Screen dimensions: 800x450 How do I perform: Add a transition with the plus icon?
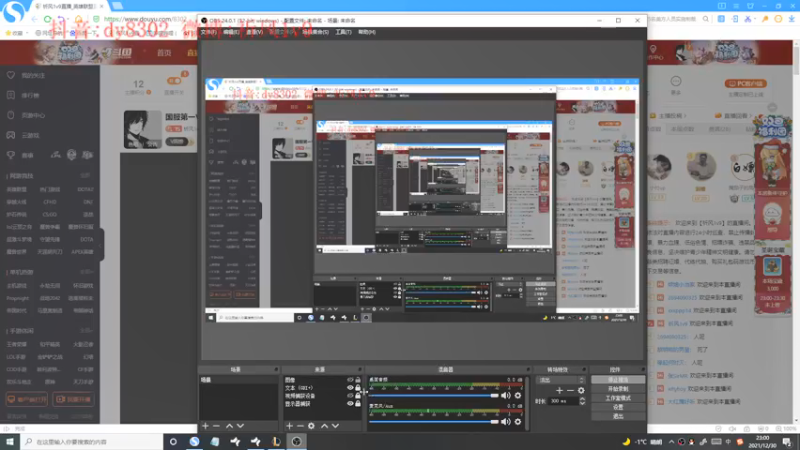[559, 390]
